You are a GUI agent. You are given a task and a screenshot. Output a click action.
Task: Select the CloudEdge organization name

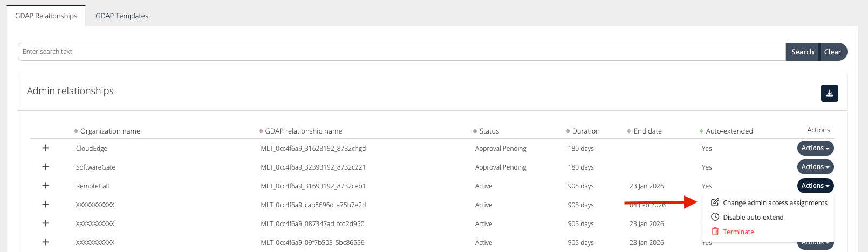click(x=92, y=149)
